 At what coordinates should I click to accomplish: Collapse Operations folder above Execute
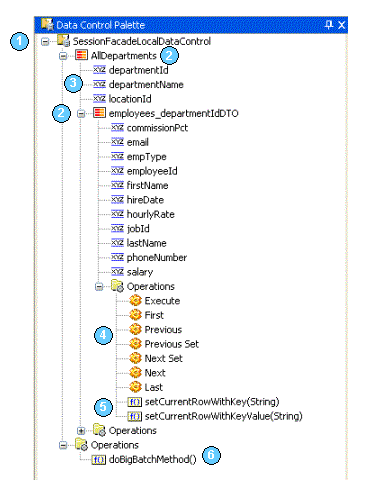99,287
